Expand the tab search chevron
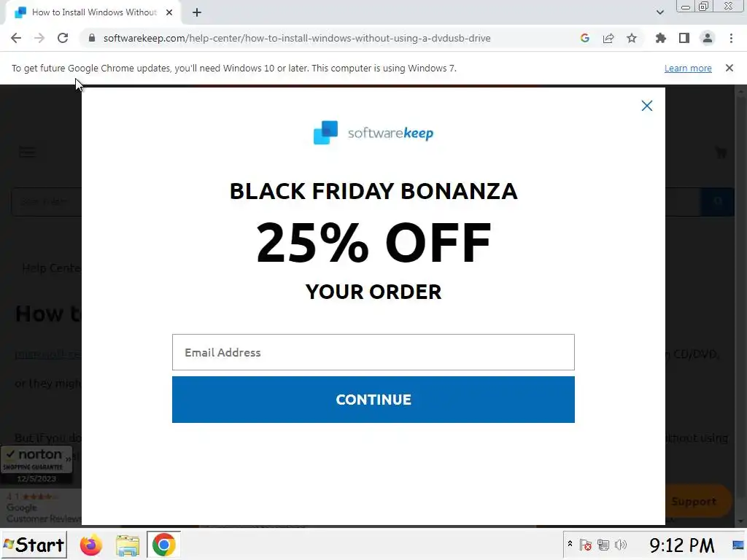747x560 pixels. tap(660, 12)
